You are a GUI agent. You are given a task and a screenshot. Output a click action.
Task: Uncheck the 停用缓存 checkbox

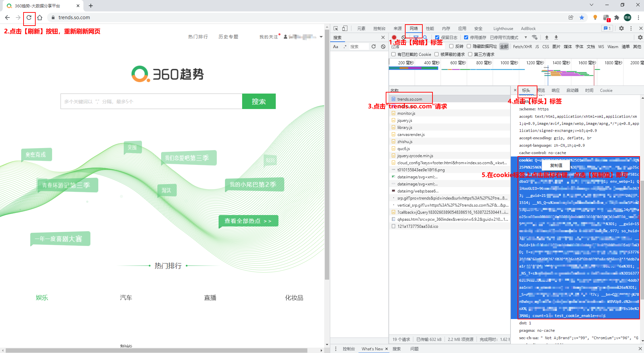466,37
